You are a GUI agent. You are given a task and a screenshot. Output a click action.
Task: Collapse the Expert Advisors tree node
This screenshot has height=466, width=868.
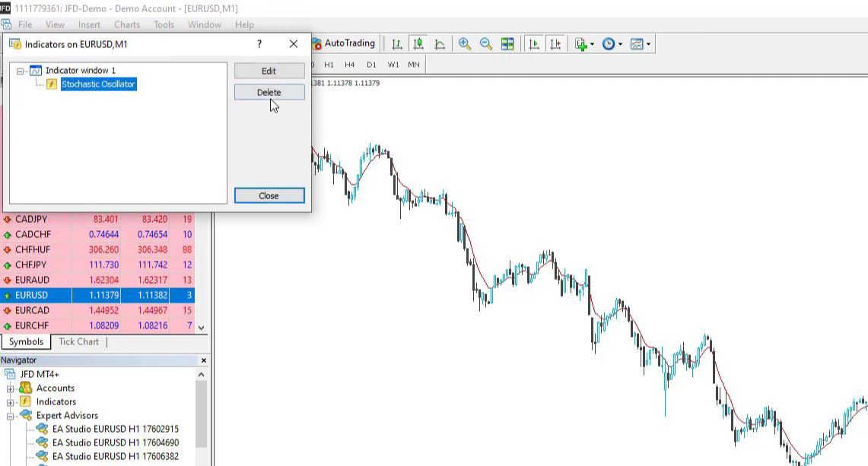(x=8, y=415)
